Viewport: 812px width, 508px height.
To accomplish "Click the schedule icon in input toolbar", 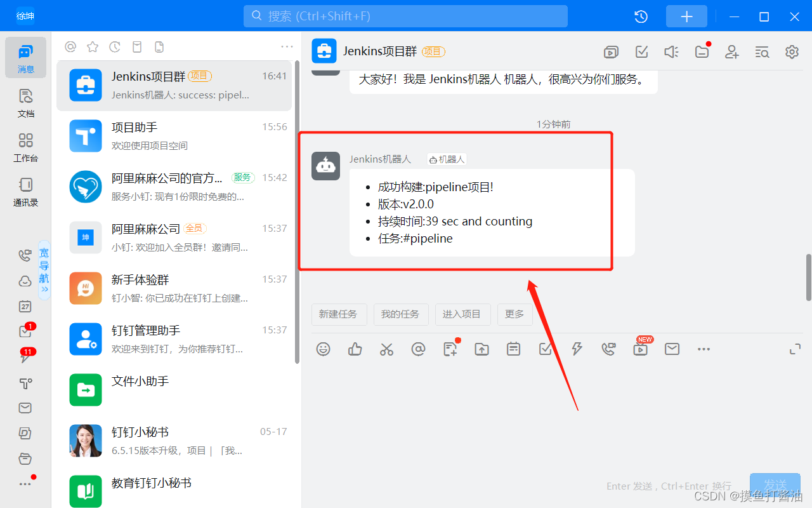I will point(514,349).
